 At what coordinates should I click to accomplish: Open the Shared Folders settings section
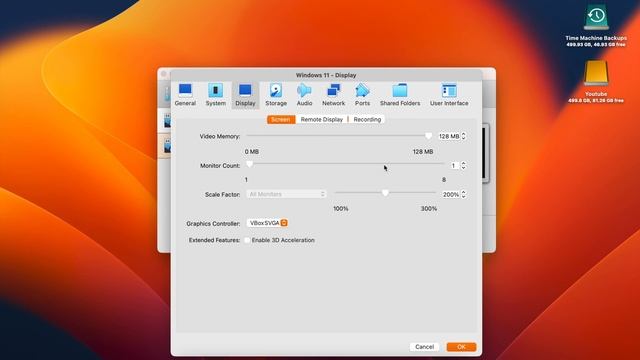pos(400,95)
